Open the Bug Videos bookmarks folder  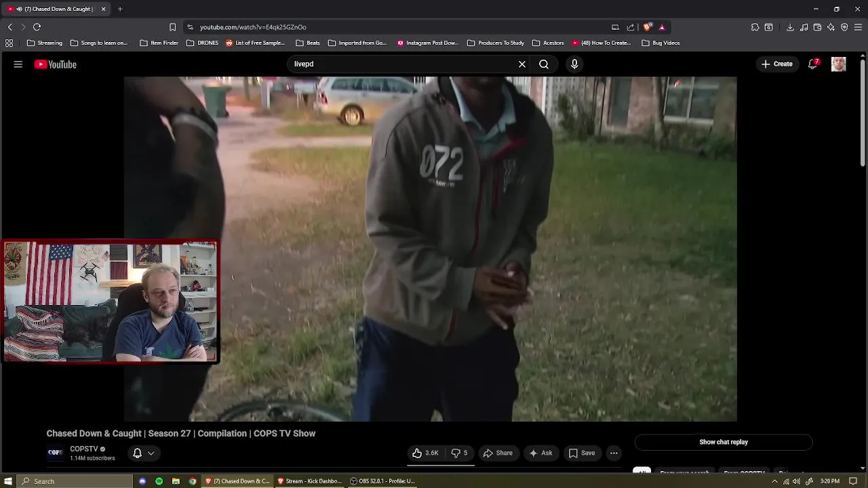660,43
